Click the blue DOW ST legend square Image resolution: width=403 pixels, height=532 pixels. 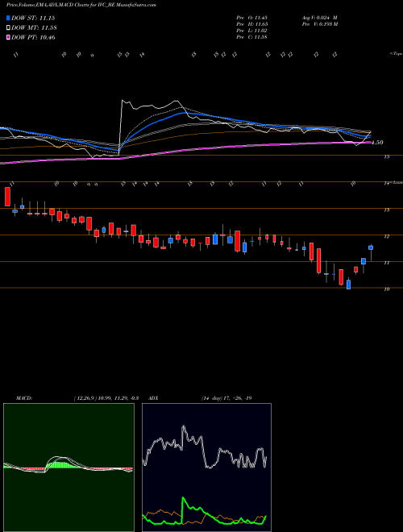pyautogui.click(x=9, y=18)
